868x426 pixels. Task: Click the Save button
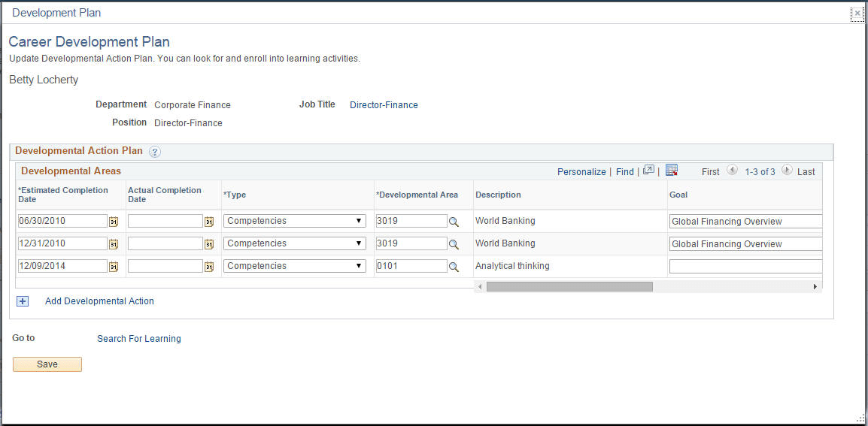pyautogui.click(x=47, y=364)
